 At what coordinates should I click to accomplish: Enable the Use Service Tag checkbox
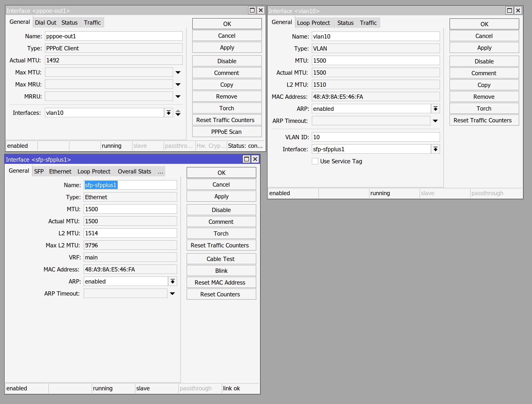[x=315, y=161]
